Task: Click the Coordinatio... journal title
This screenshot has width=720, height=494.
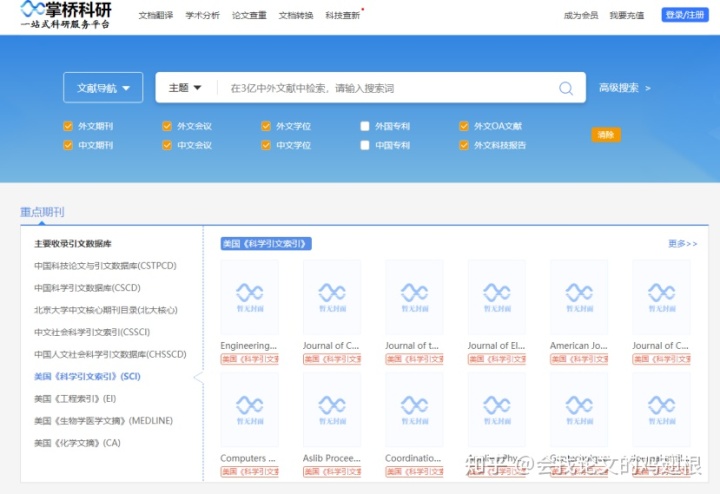Action: 413,458
